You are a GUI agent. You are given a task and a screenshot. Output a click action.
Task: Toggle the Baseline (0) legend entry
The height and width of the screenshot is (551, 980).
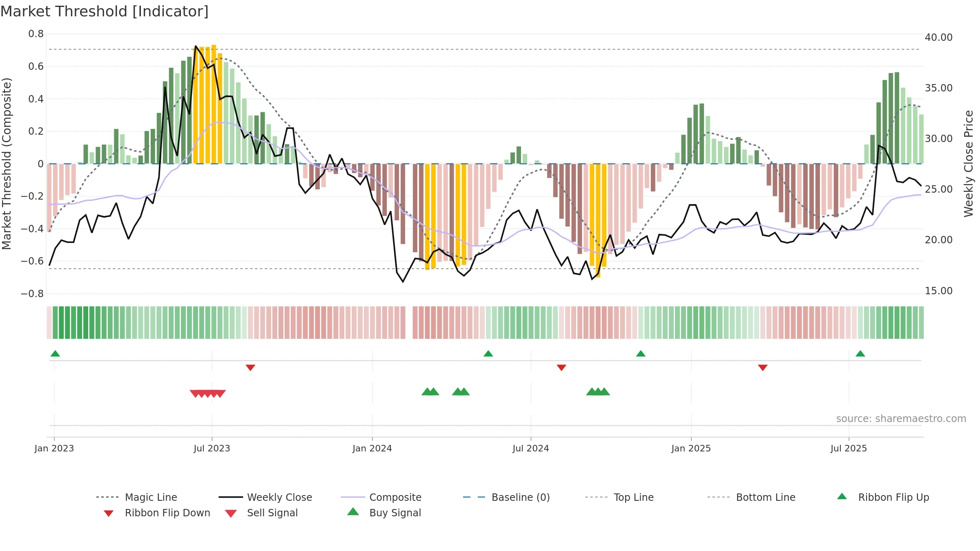click(x=506, y=497)
